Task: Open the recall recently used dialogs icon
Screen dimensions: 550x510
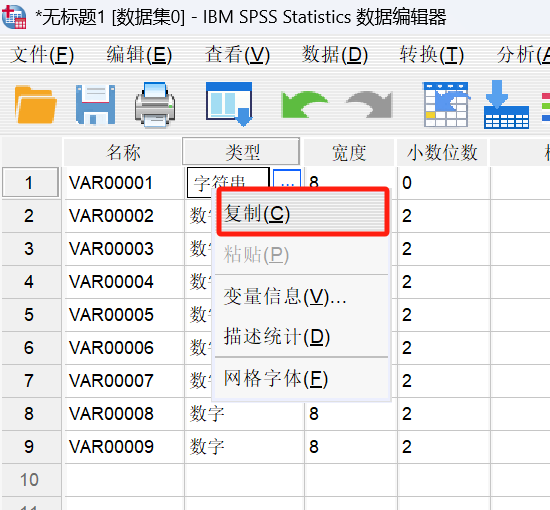Action: (x=229, y=104)
